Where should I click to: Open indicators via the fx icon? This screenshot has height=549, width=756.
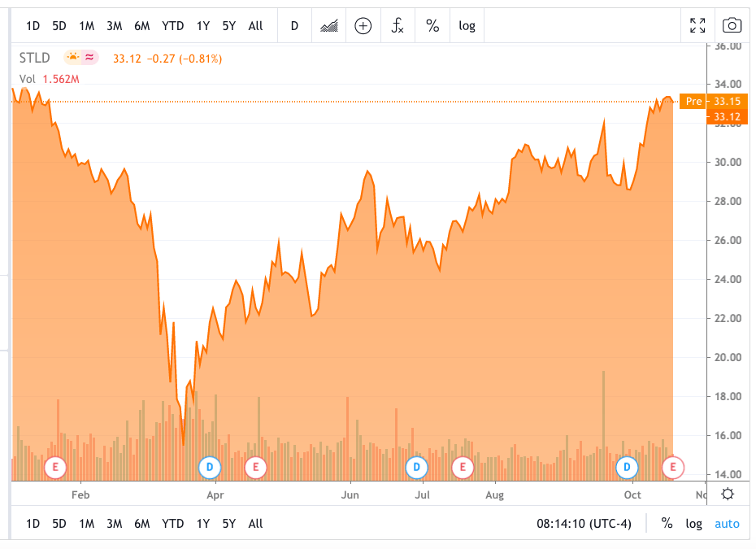(398, 25)
